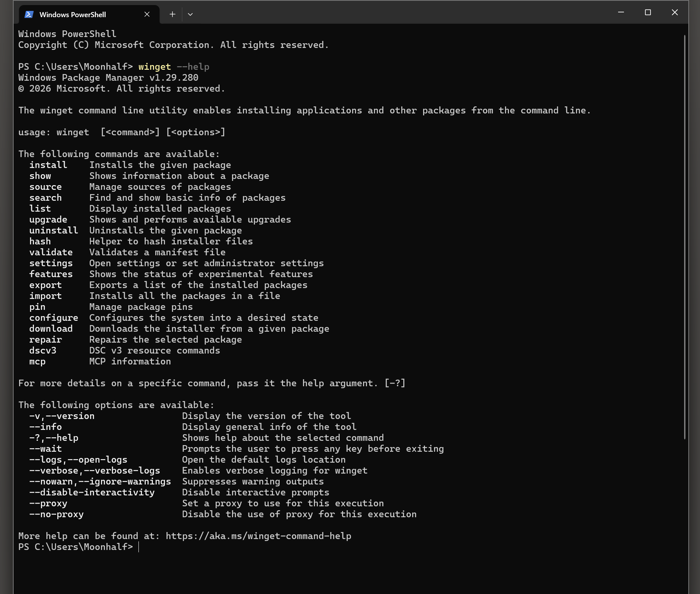
Task: Select the Windows PowerShell tab
Action: tap(89, 14)
